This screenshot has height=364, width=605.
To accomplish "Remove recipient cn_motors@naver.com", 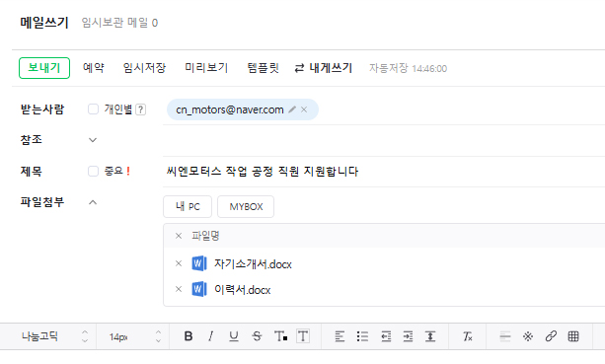I will coord(304,109).
